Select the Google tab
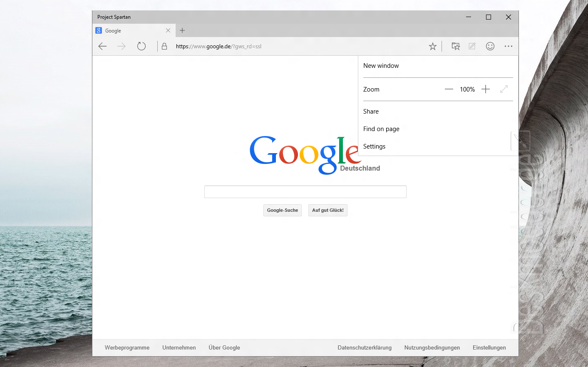The image size is (588, 367). pos(133,30)
